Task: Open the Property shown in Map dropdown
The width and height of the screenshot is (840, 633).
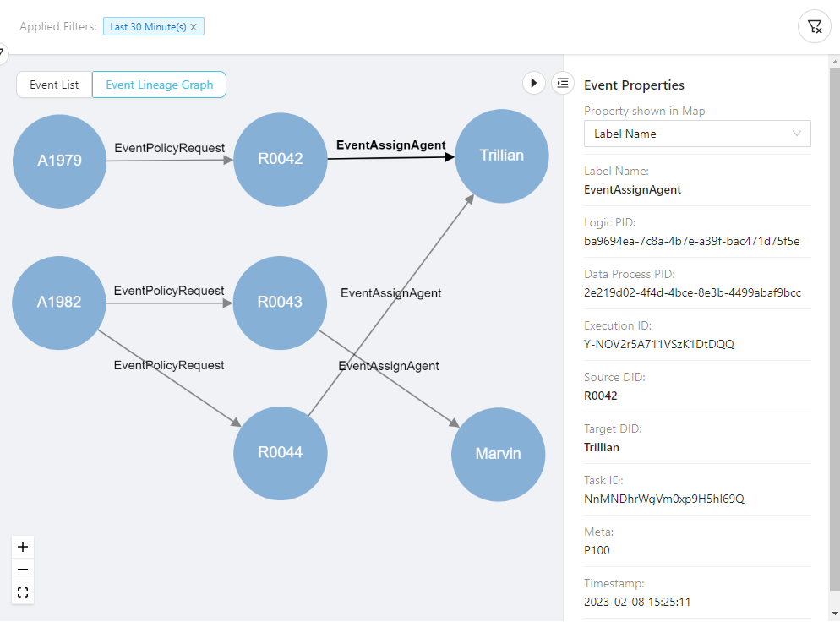Action: pos(696,134)
